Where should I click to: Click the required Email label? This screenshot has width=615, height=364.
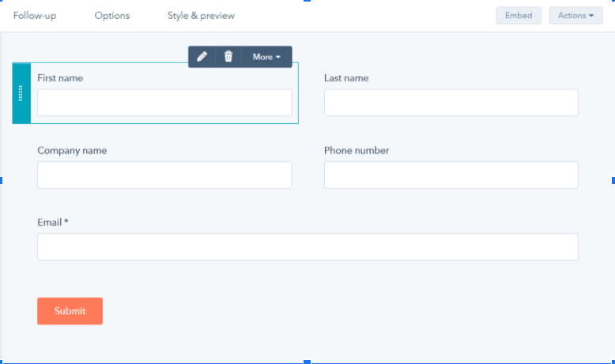pos(53,223)
